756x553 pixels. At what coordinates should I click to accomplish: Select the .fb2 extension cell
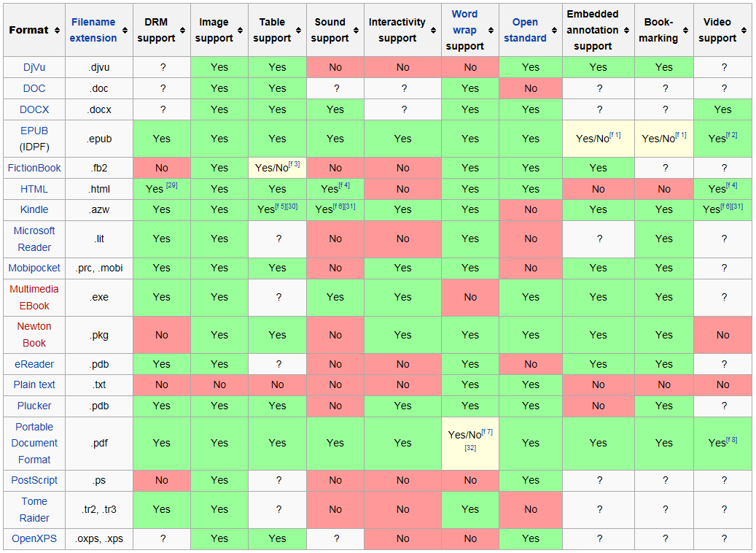[x=99, y=168]
